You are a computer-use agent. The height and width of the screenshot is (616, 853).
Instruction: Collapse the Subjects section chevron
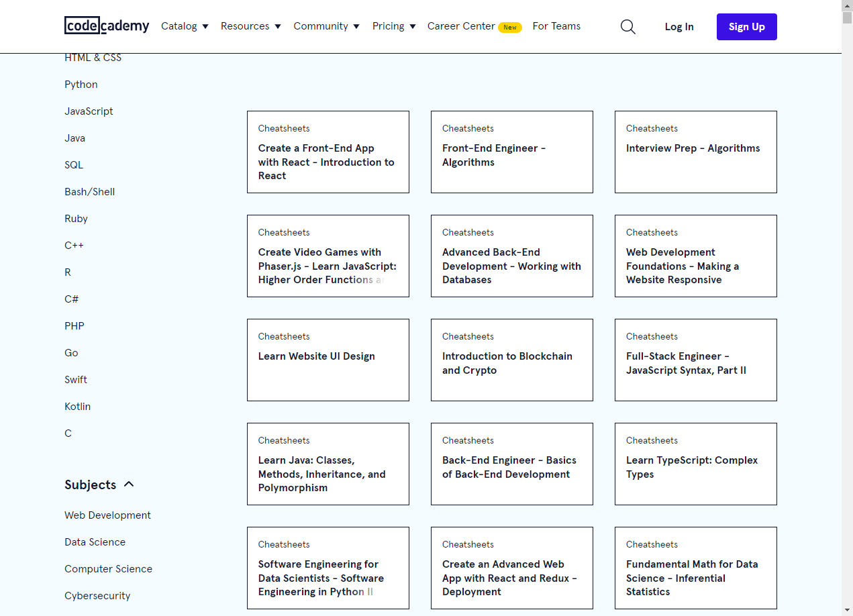(x=129, y=484)
